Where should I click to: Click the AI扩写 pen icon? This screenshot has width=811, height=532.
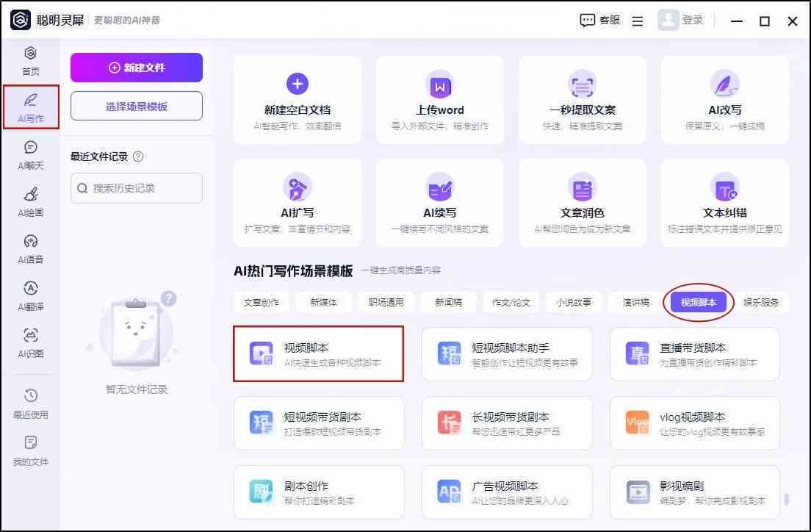click(x=298, y=188)
